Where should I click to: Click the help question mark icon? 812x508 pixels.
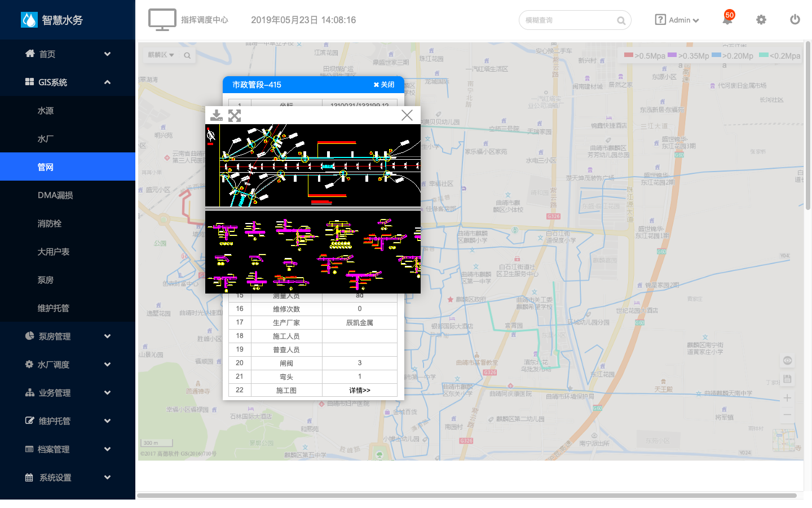point(660,20)
